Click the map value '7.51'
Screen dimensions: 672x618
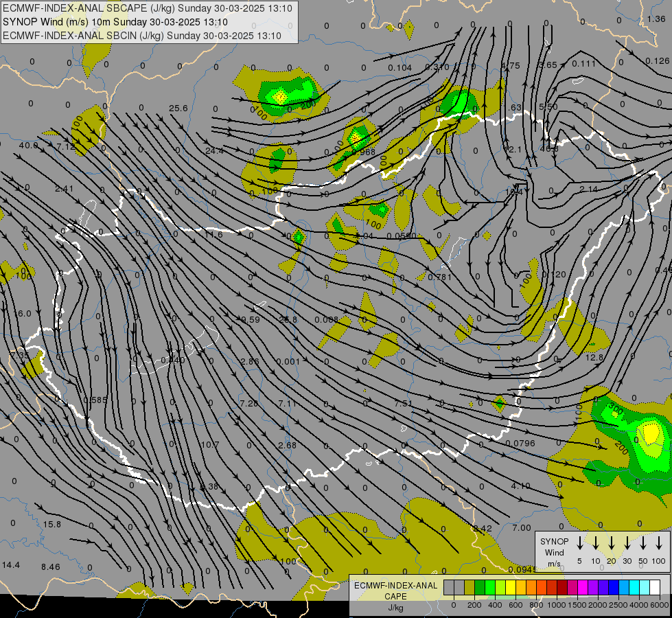click(404, 404)
